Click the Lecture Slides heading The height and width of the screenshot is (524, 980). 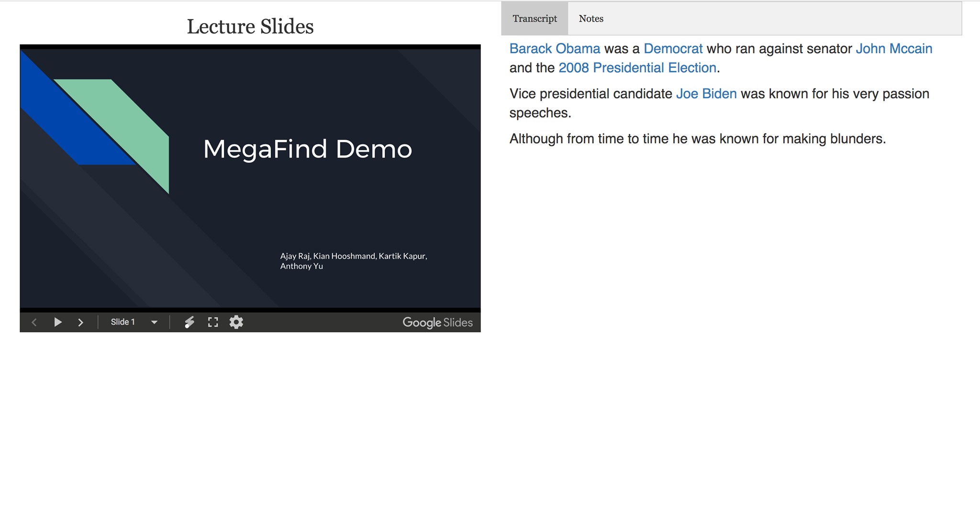[x=250, y=26]
